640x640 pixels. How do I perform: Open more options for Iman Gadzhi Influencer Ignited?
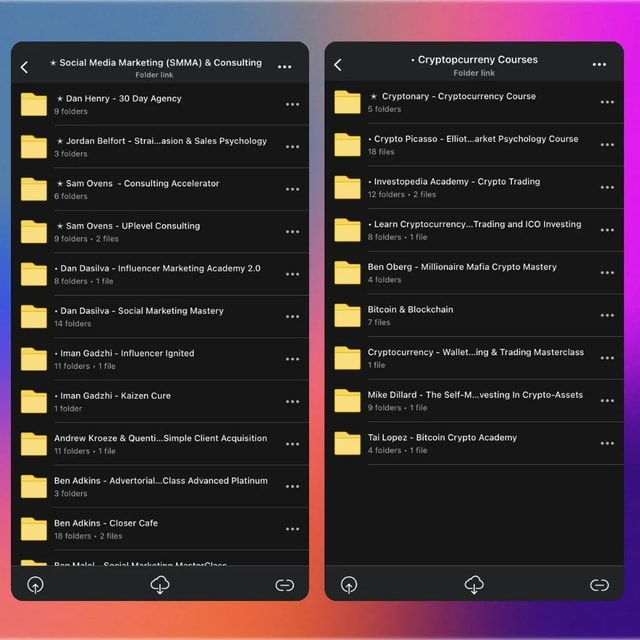pyautogui.click(x=292, y=359)
